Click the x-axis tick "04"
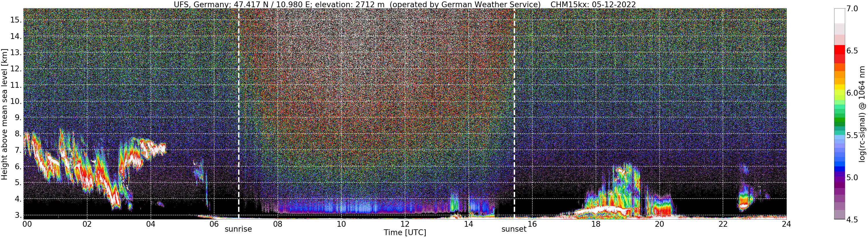 click(x=151, y=224)
